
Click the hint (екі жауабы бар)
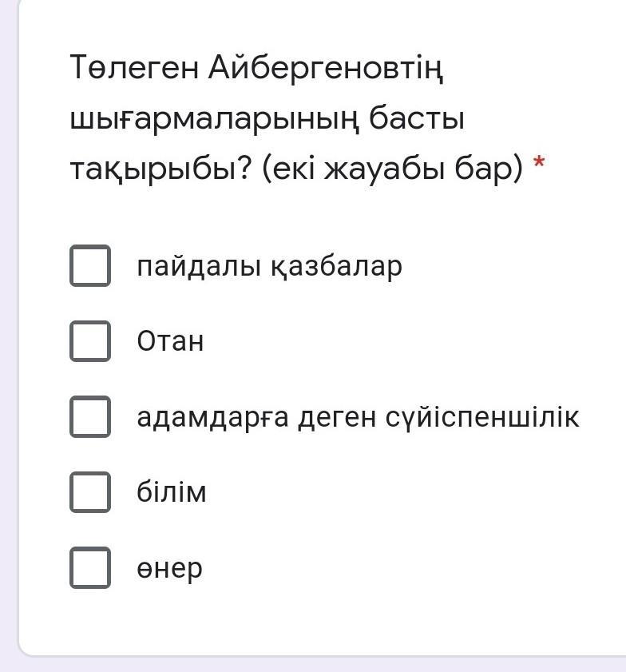coord(392,169)
